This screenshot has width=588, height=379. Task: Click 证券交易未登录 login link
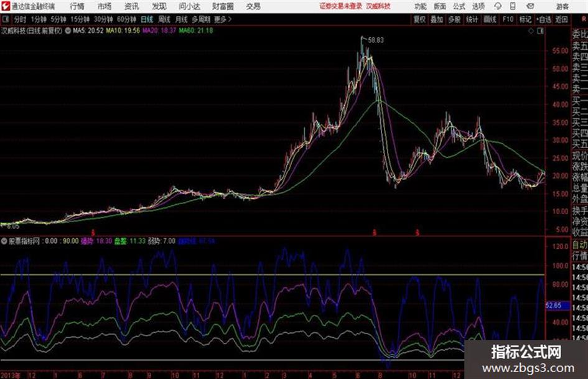coord(341,6)
